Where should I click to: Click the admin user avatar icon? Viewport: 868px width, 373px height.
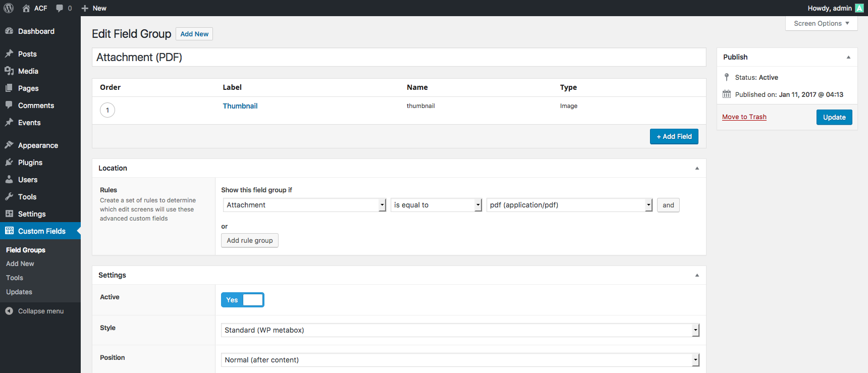click(x=859, y=8)
